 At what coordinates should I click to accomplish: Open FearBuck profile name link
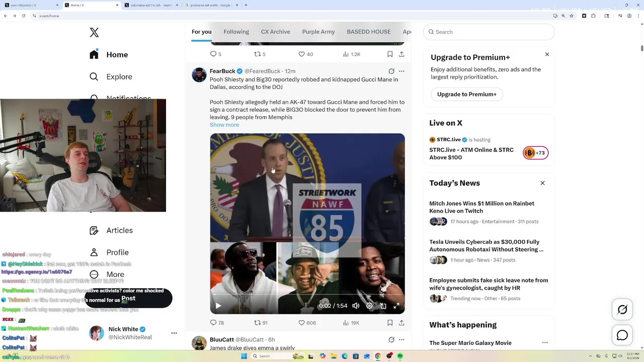point(222,71)
